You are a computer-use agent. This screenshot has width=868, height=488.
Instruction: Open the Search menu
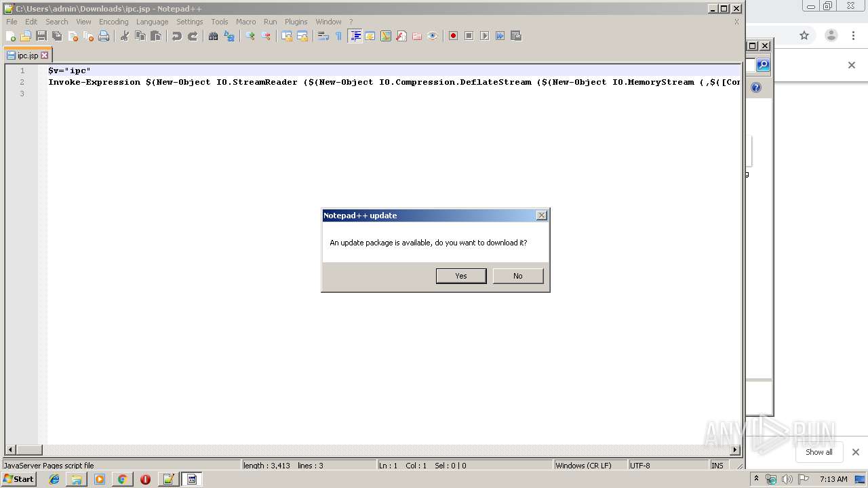(57, 22)
